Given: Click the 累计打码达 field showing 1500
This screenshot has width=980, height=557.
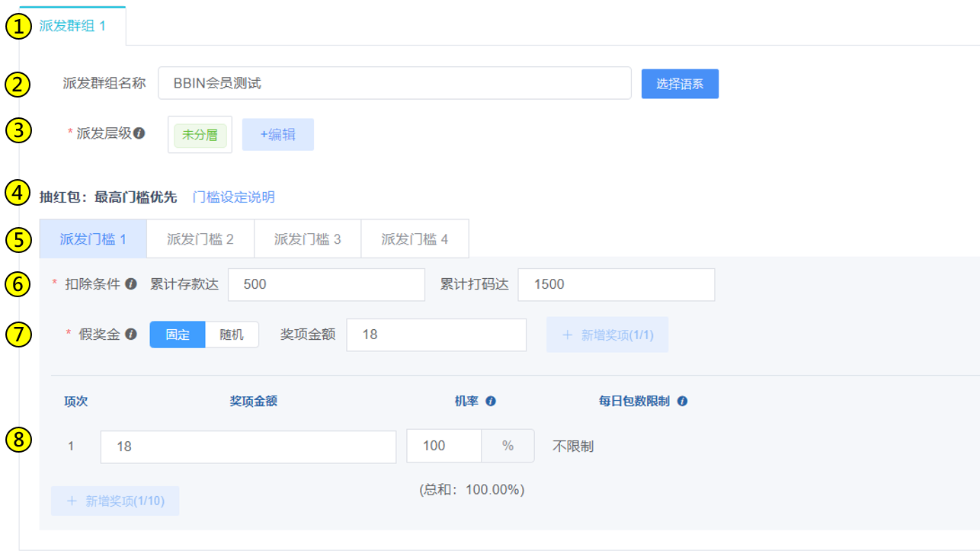Looking at the screenshot, I should (616, 284).
